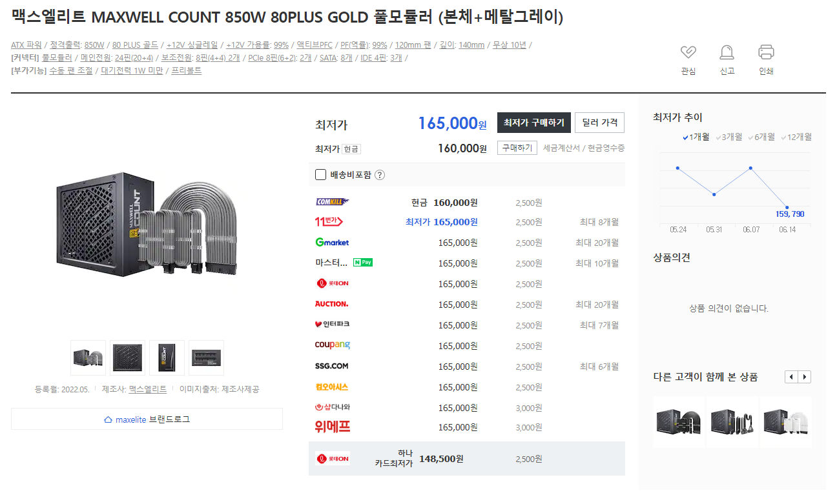
Task: Click the maxelite home icon
Action: tap(108, 419)
